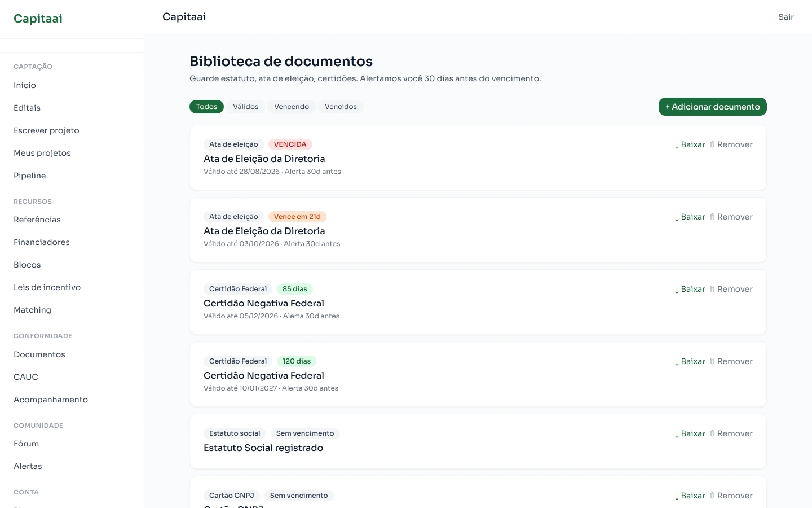Screen dimensions: 812x508
Task: Download the 120 dias Certidão Negativa Federal
Action: coord(690,361)
